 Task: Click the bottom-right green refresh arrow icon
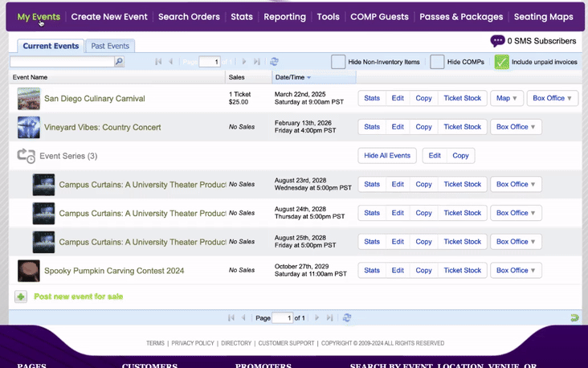pyautogui.click(x=574, y=318)
